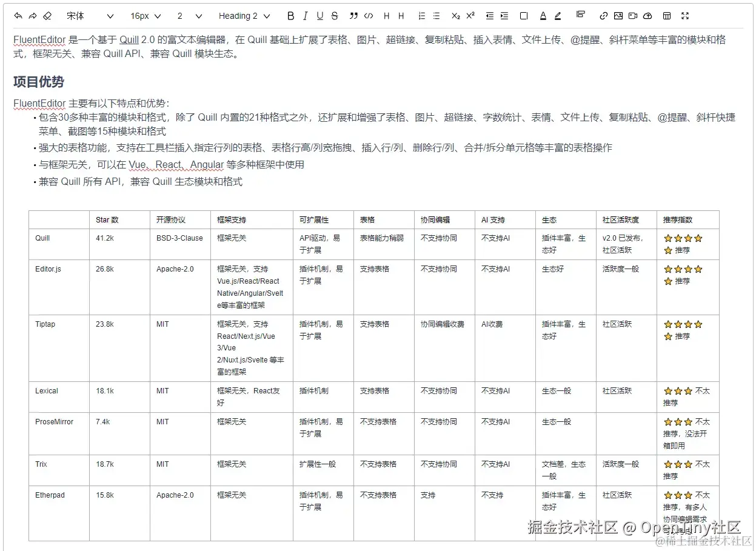Insert a table with the table icon
This screenshot has height=551, width=756.
pyautogui.click(x=667, y=16)
